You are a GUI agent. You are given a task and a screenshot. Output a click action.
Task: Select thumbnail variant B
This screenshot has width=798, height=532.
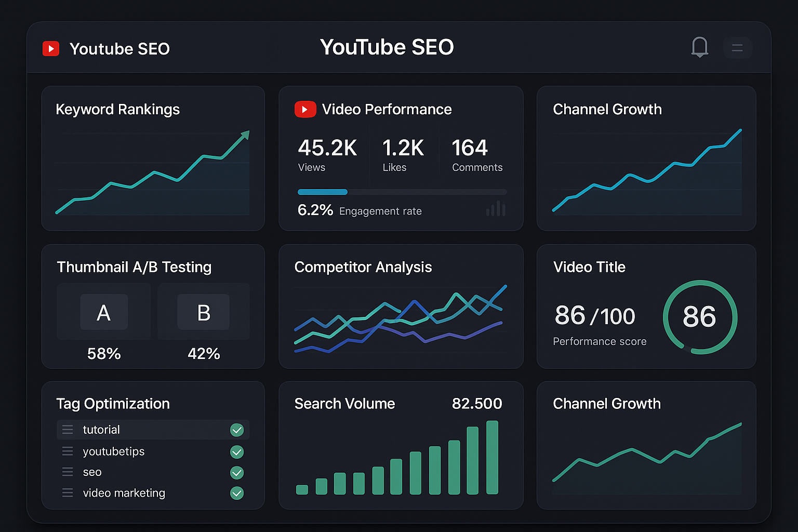pyautogui.click(x=204, y=312)
